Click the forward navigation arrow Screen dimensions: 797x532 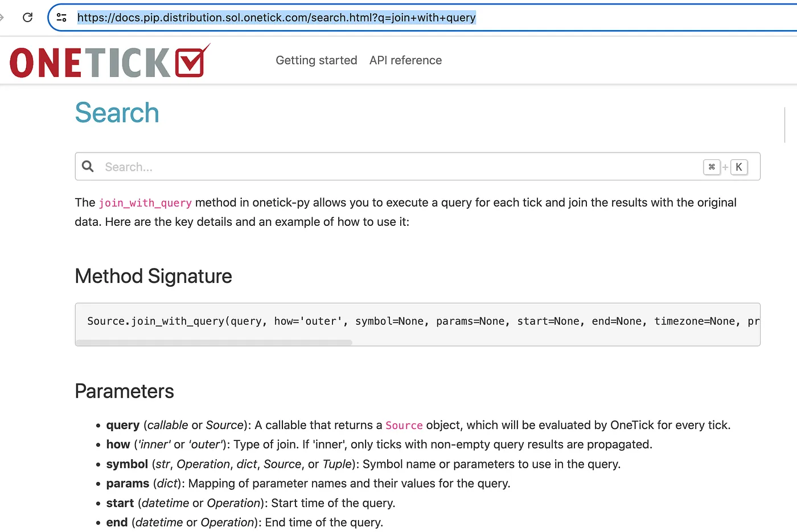[x=2, y=18]
